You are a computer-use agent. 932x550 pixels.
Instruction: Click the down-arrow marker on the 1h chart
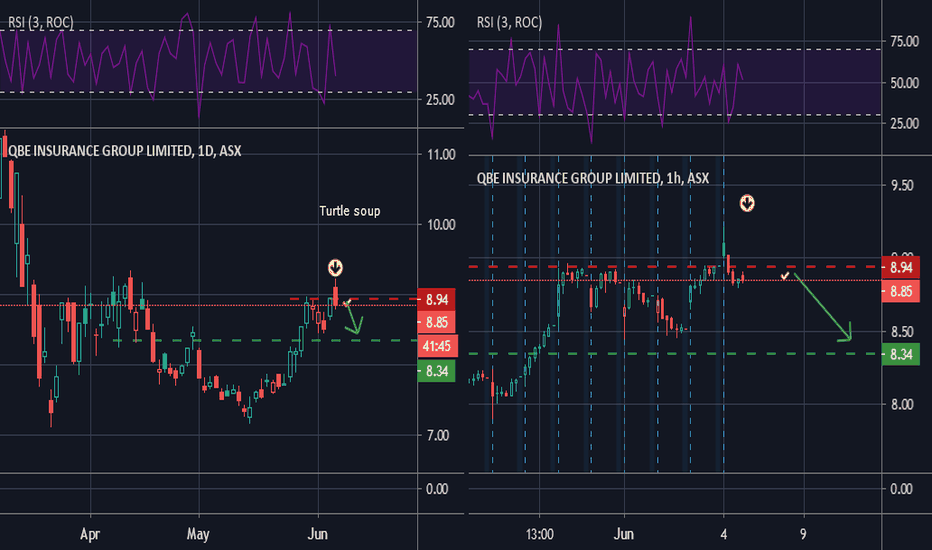click(x=747, y=203)
